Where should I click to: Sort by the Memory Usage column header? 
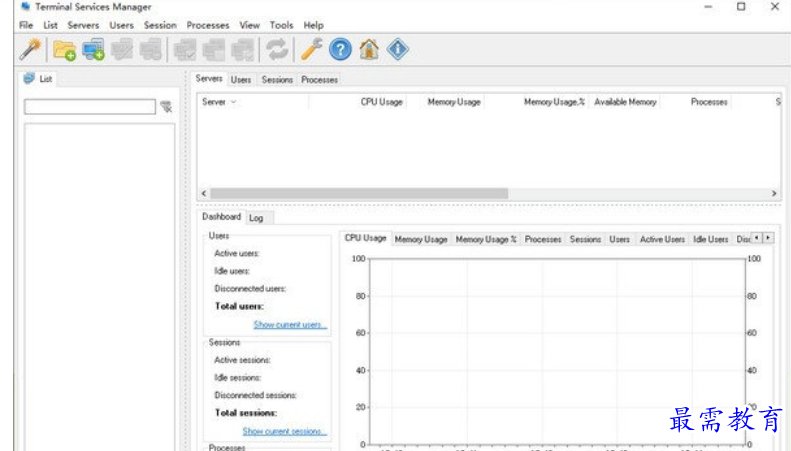pyautogui.click(x=446, y=102)
